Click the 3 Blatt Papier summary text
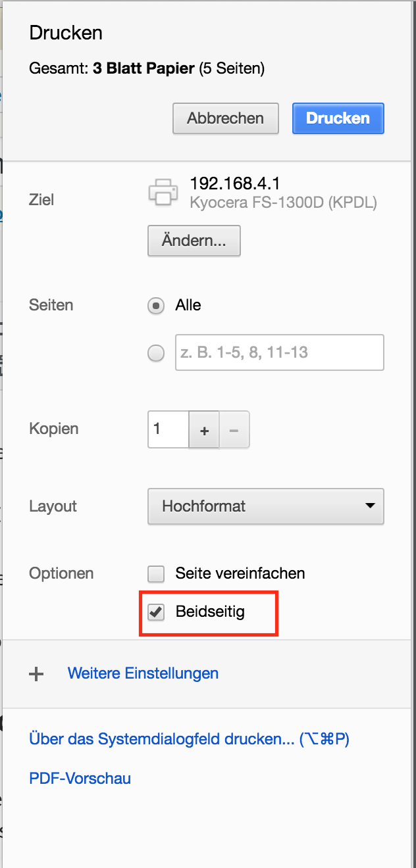 [x=143, y=68]
